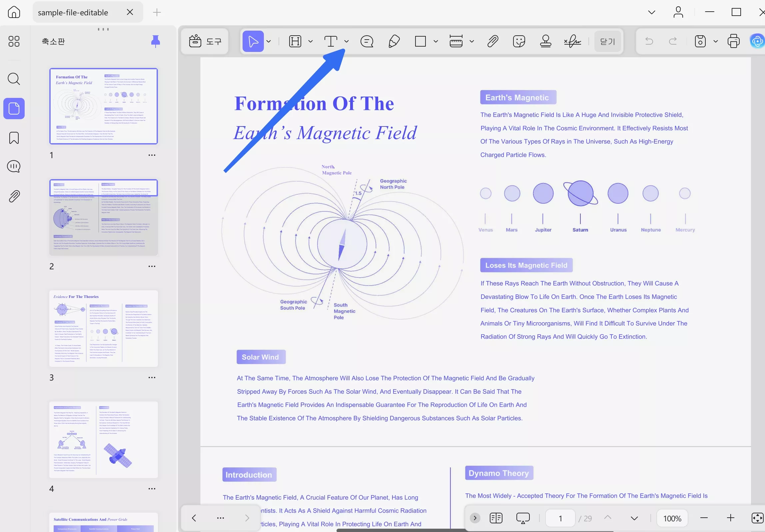Save the document with the save icon
The width and height of the screenshot is (765, 532).
700,41
